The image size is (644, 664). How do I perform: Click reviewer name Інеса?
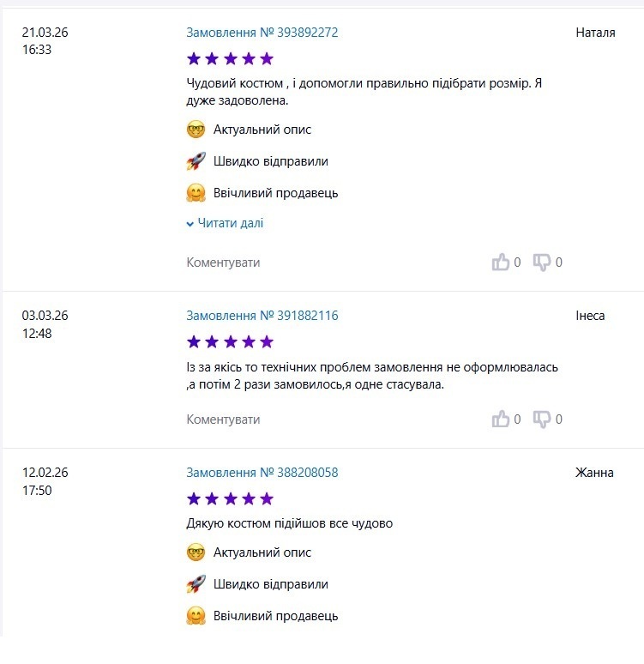coord(590,316)
